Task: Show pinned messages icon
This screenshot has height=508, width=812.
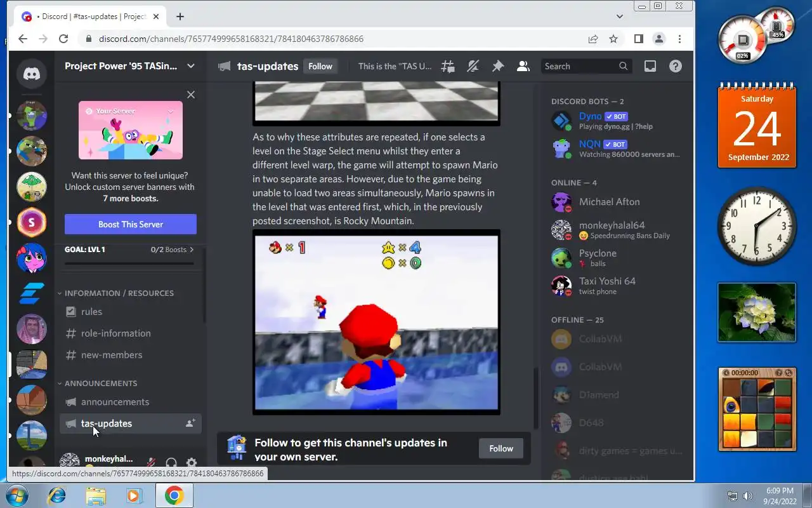Action: pyautogui.click(x=498, y=66)
